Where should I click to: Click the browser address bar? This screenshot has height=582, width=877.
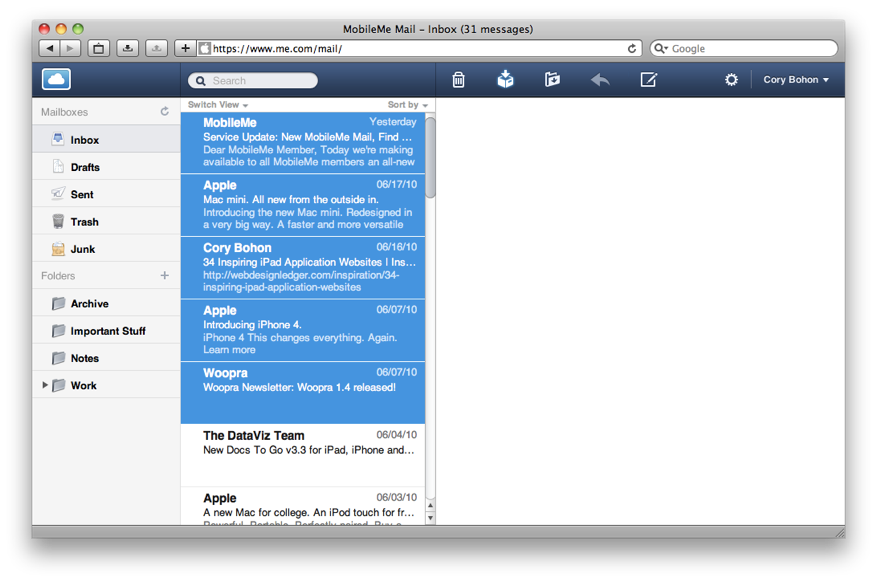419,49
